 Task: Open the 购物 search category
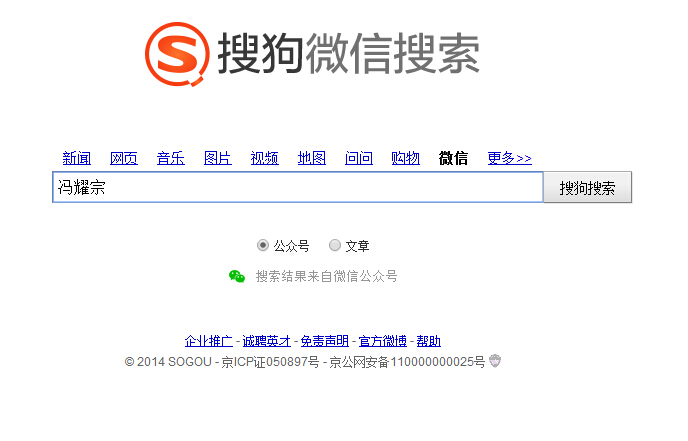pyautogui.click(x=405, y=158)
